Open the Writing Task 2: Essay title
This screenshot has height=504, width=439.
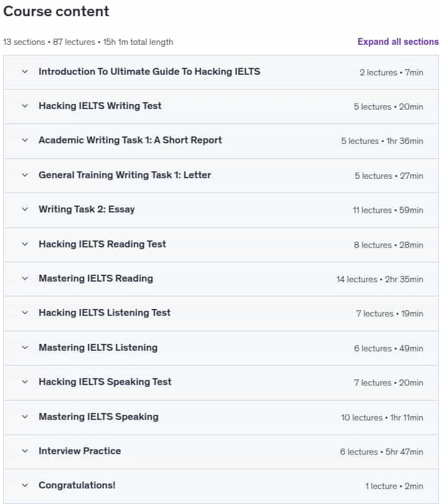(x=87, y=209)
